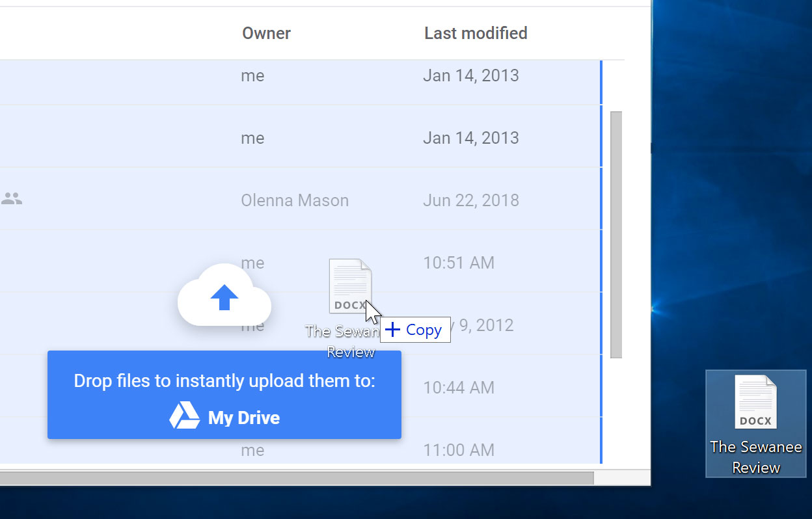Image resolution: width=812 pixels, height=519 pixels.
Task: Click The Sewanee Review filename label under the dragged icon
Action: click(x=343, y=341)
